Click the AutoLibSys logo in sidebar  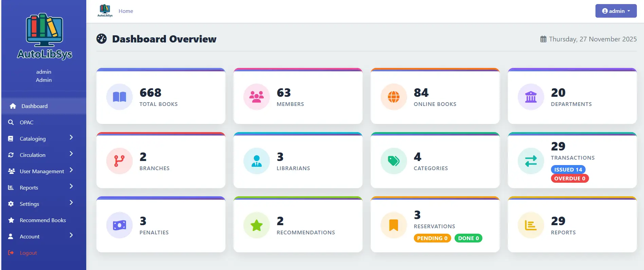click(44, 36)
